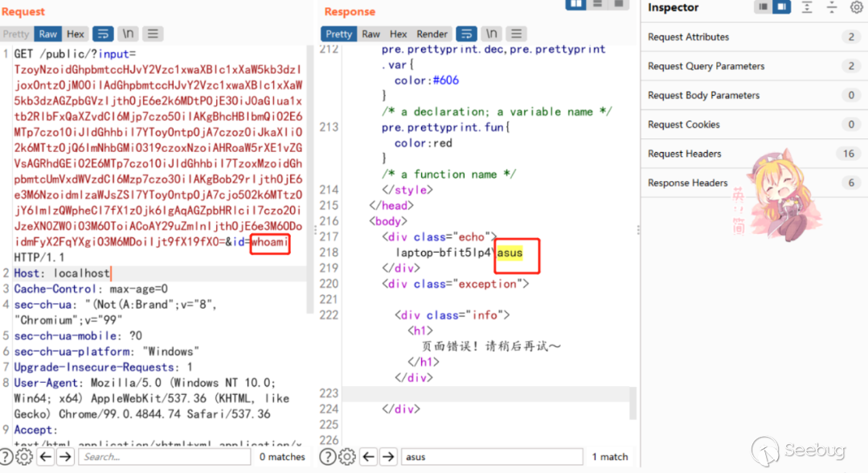
Task: Open Request panel hamburger menu icon
Action: (153, 34)
